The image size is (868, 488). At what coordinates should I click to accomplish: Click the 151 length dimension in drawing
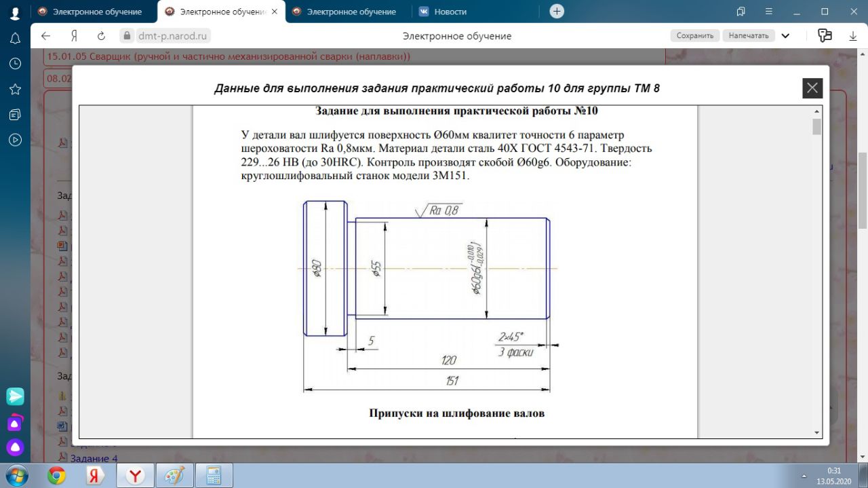click(x=452, y=381)
